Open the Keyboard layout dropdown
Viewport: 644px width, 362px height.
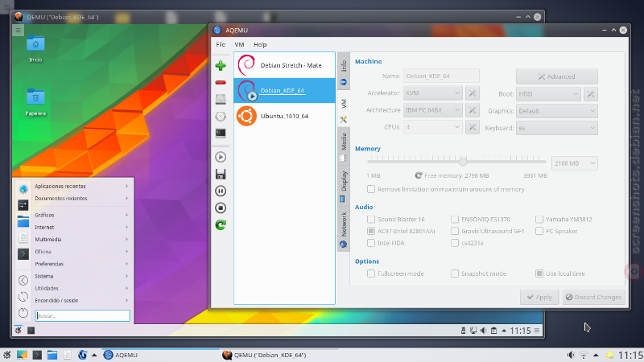pos(557,128)
